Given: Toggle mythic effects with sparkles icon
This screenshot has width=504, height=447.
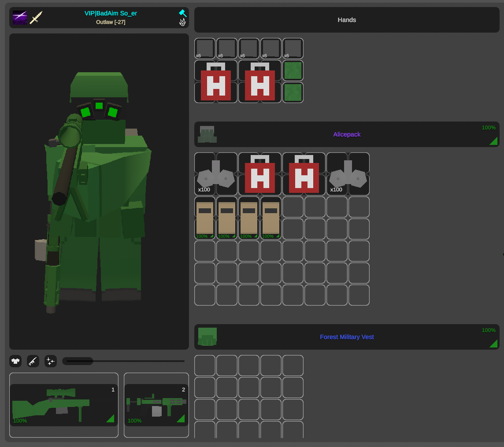Looking at the screenshot, I should (x=51, y=361).
